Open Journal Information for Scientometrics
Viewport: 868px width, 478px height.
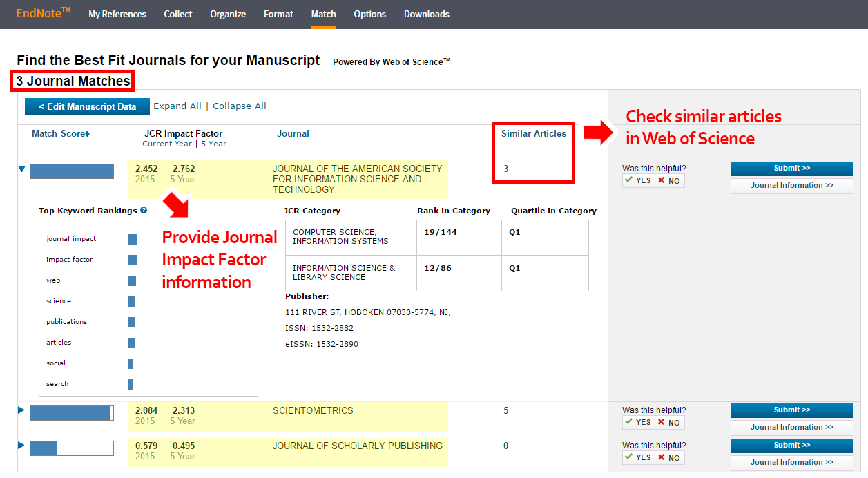[x=792, y=428]
